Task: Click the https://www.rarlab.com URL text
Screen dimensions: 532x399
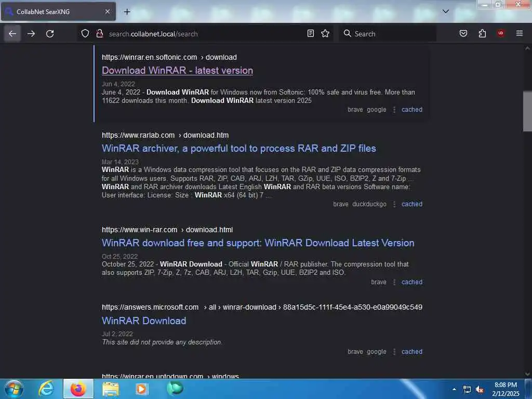Action: 138,136
